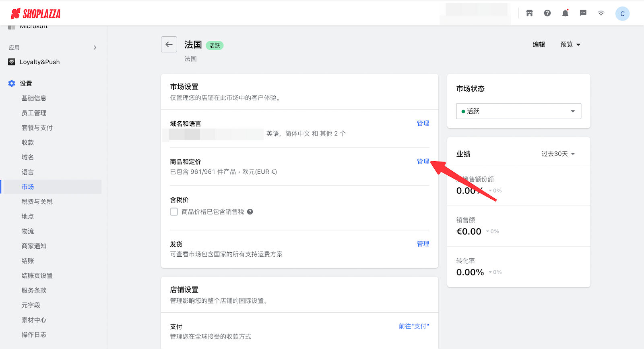Click the storefront icon in top bar

click(529, 13)
